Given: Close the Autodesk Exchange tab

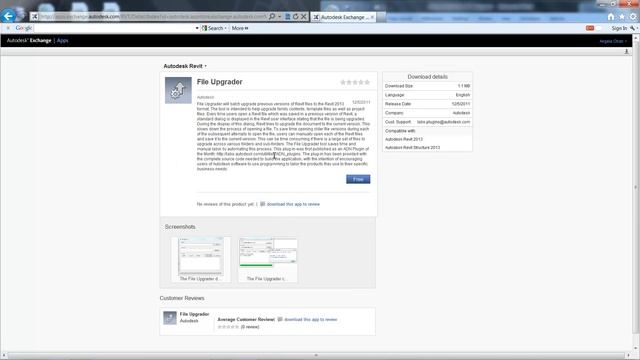Looking at the screenshot, I should click(372, 17).
